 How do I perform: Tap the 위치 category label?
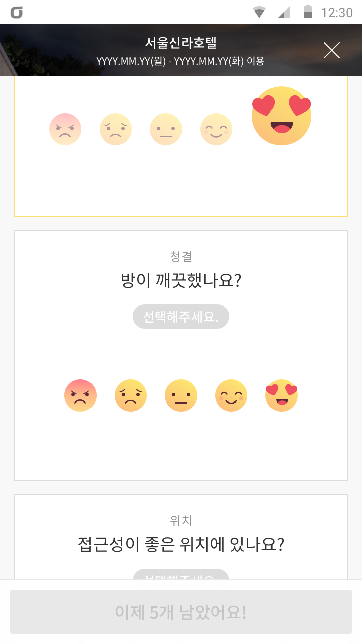(181, 520)
